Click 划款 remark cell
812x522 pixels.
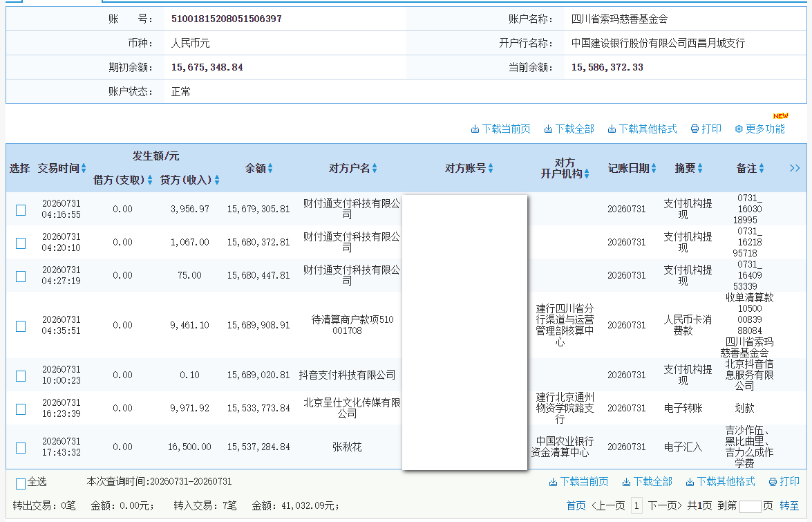[x=744, y=408]
